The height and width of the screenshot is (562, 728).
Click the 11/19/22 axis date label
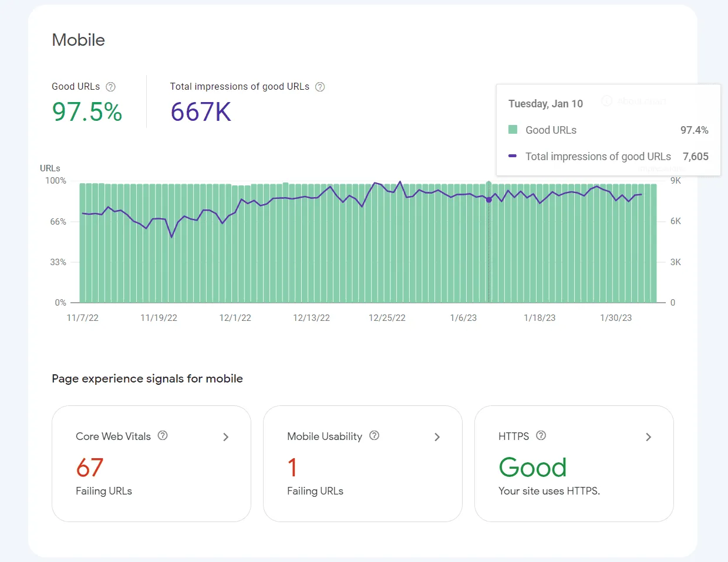pyautogui.click(x=159, y=318)
